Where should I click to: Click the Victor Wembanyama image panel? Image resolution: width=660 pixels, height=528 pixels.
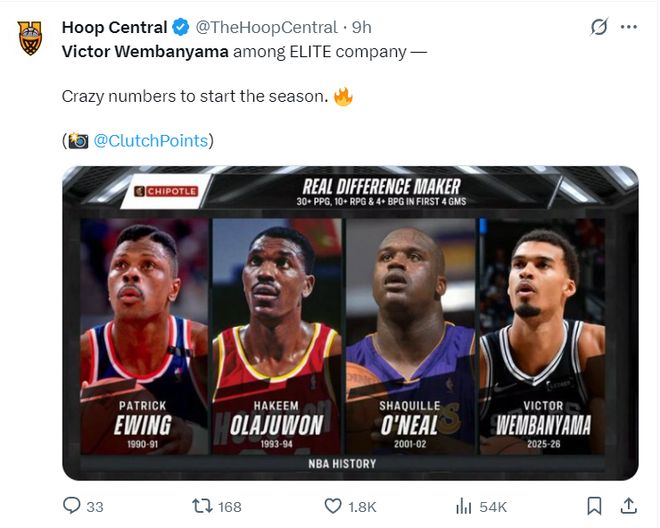543,330
